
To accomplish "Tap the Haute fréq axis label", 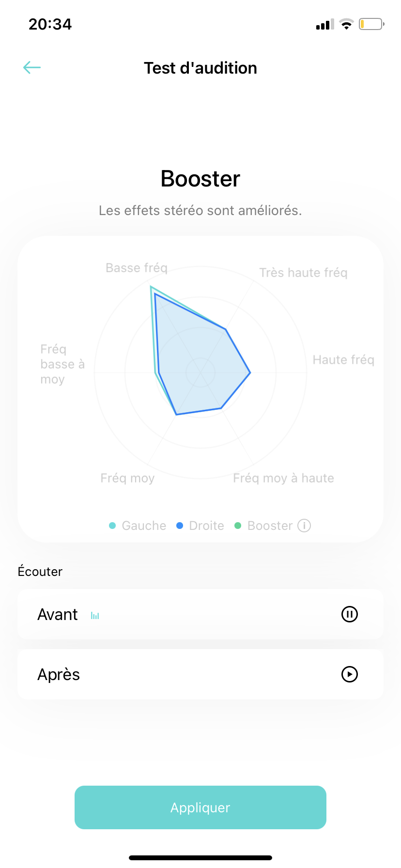I will pyautogui.click(x=343, y=360).
